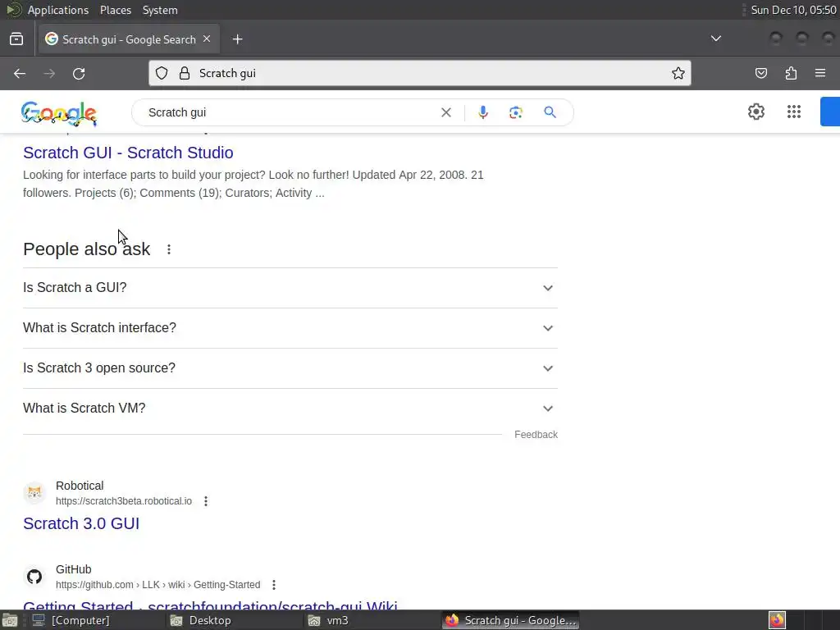Open the Getting Started scratch-gui Wiki link

(210, 605)
